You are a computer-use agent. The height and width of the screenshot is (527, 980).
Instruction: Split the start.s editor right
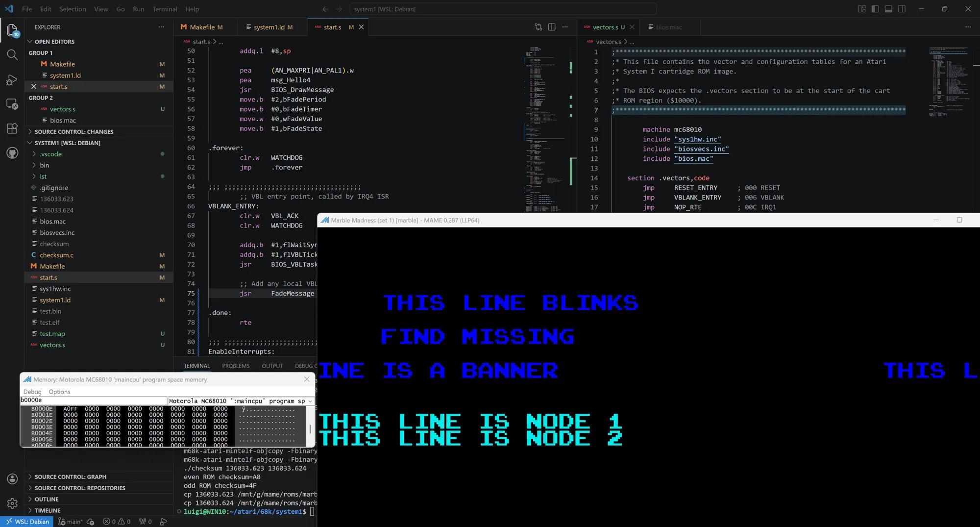pyautogui.click(x=552, y=27)
